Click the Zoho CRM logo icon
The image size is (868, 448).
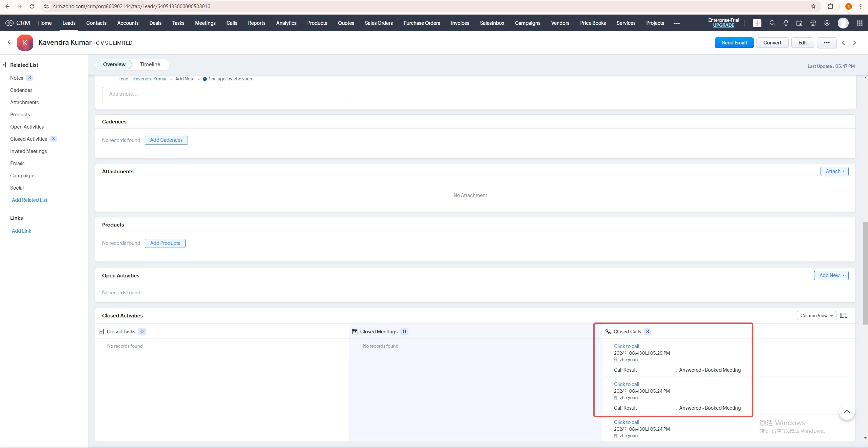[x=9, y=23]
